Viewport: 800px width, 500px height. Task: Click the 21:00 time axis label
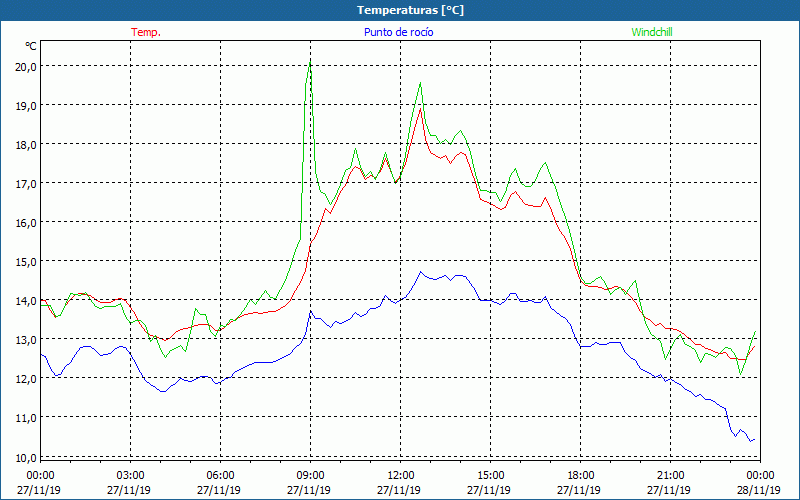tap(670, 476)
